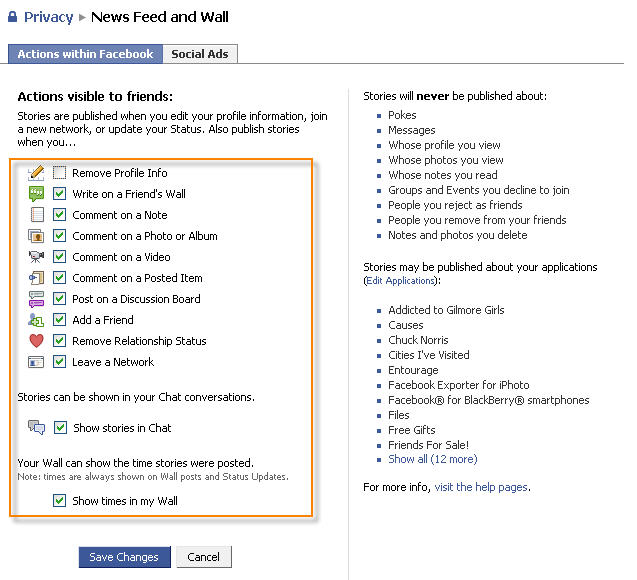The height and width of the screenshot is (580, 637).
Task: Click the pencil icon beside Remove Profile Info
Action: click(36, 173)
